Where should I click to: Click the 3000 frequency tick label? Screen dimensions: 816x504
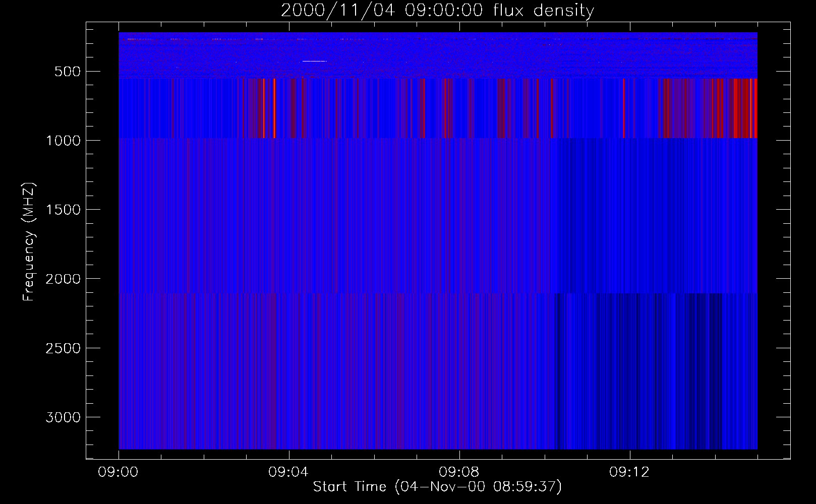pos(63,417)
